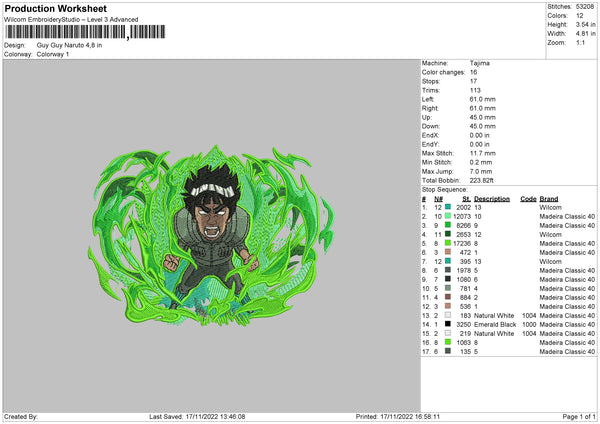Select 'Natural White' description in row 15

494,334
